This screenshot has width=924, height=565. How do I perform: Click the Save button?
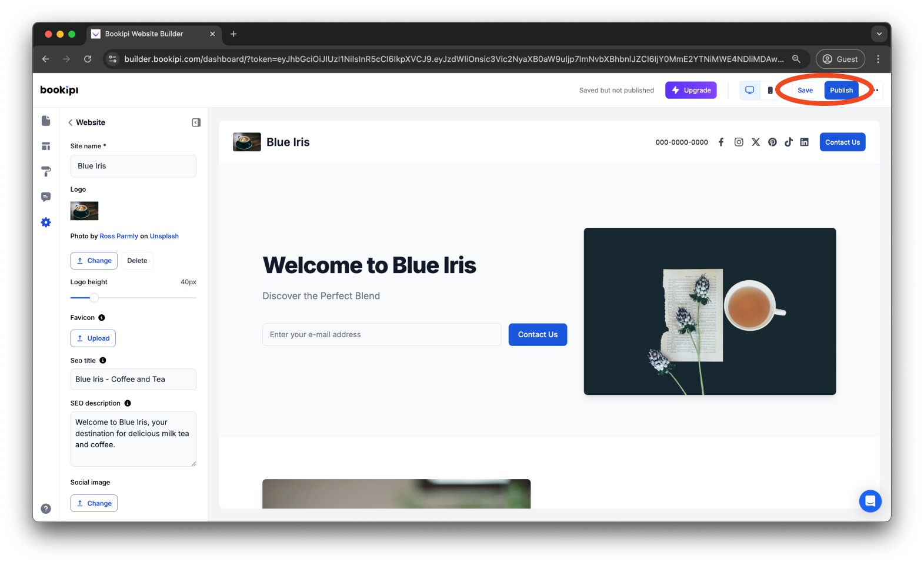pos(805,90)
